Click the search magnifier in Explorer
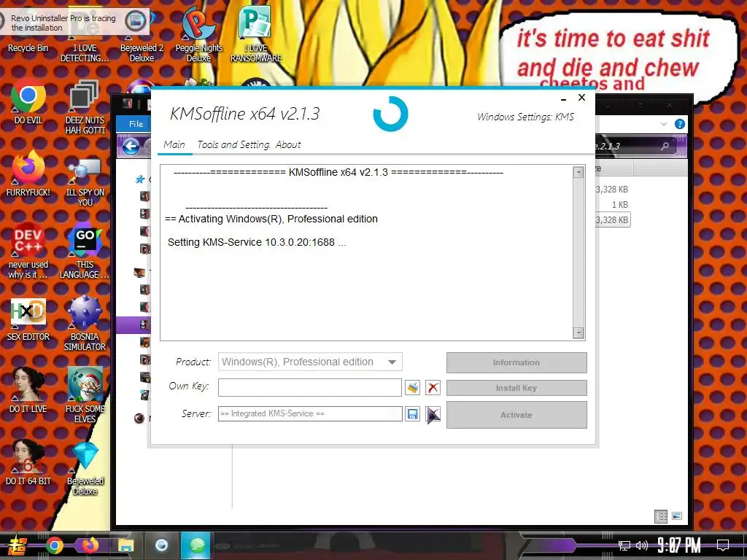This screenshot has width=747, height=560. point(665,146)
